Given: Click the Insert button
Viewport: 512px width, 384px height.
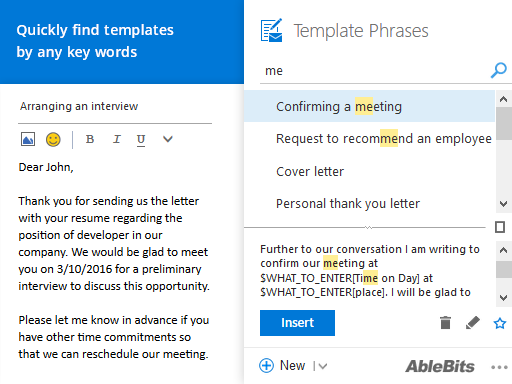Looking at the screenshot, I should point(297,323).
